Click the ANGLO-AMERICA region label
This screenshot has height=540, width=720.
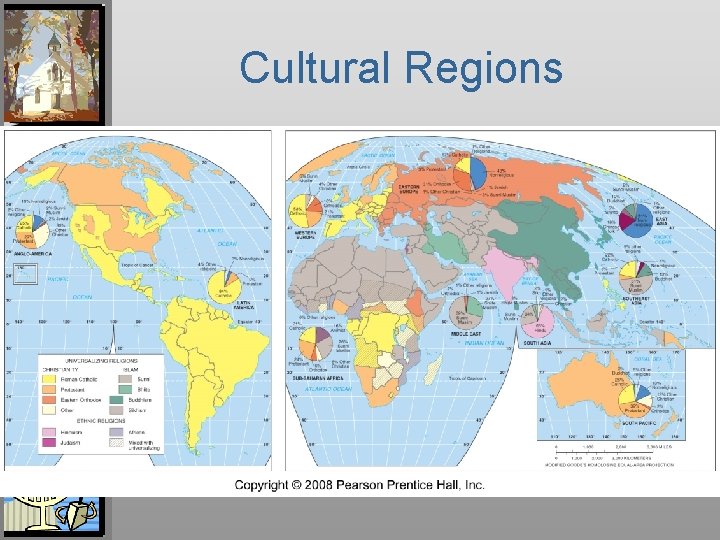click(33, 253)
